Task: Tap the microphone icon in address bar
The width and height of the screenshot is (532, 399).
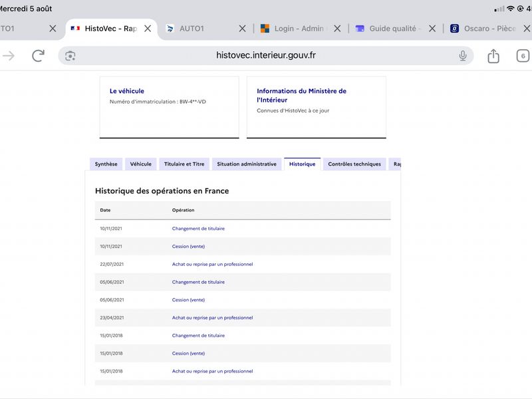Action: [462, 56]
